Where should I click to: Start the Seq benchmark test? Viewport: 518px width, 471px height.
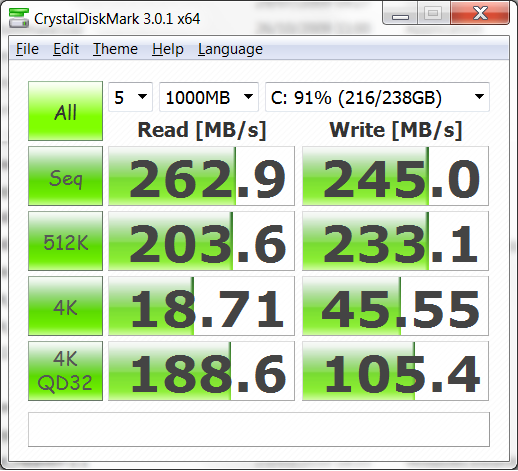[65, 176]
